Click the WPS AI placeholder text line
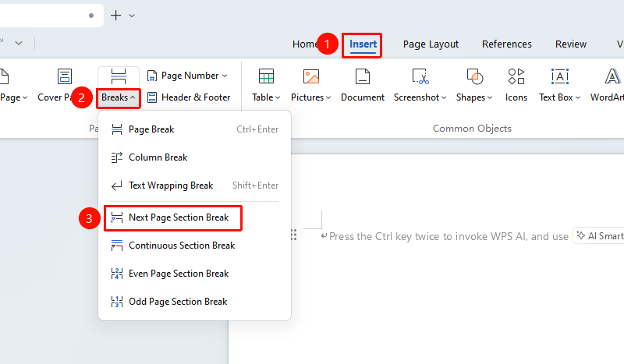Viewport: 624px width, 364px height. pyautogui.click(x=449, y=236)
